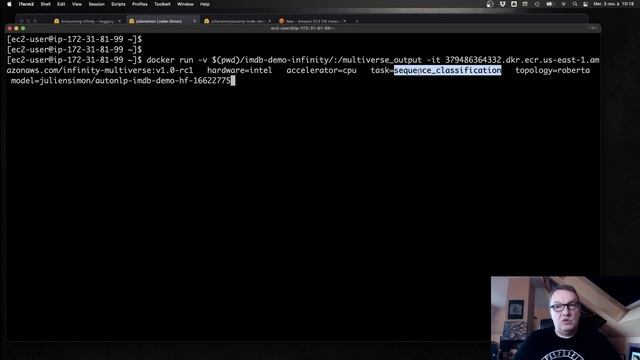Click infinity-multiverse:v1.0-rc1 image tag
Screen dimensions: 640x360
(128, 70)
